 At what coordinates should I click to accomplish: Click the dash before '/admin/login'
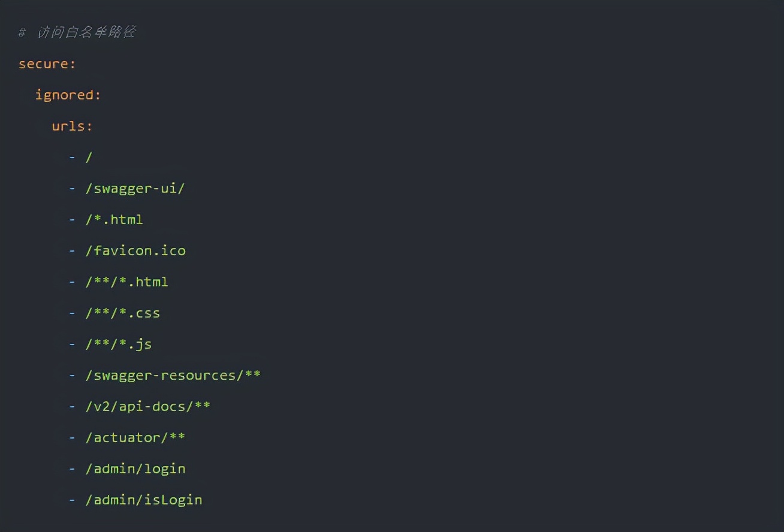(x=73, y=468)
